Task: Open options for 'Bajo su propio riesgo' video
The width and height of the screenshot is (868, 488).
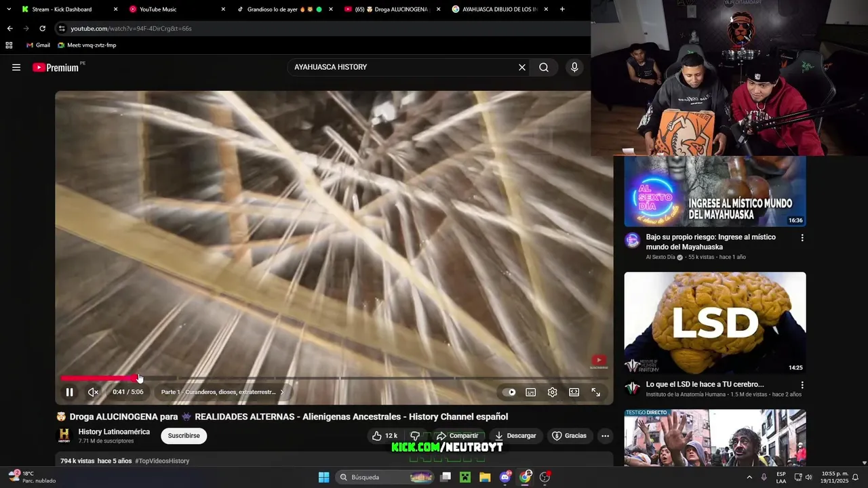Action: pyautogui.click(x=802, y=238)
